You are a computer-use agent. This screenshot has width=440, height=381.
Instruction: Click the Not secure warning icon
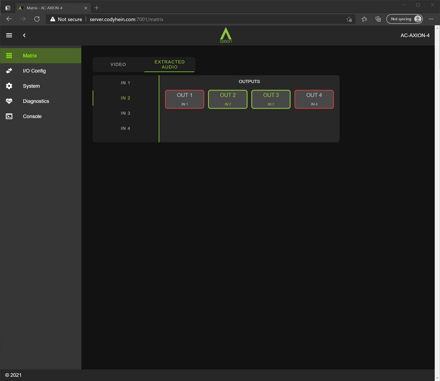52,19
